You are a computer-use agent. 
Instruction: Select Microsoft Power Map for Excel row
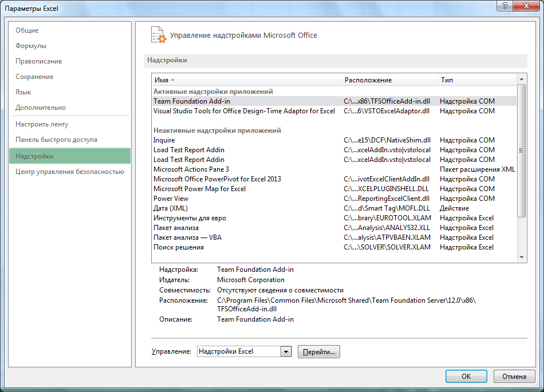334,188
